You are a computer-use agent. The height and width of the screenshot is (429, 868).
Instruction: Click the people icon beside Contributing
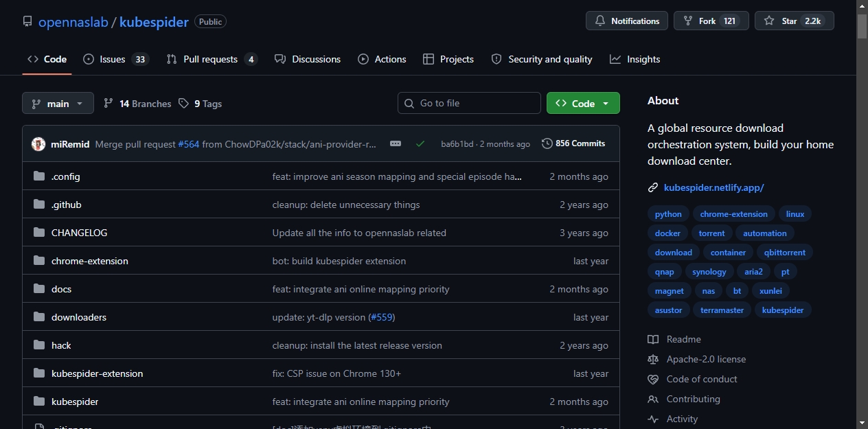click(x=653, y=399)
